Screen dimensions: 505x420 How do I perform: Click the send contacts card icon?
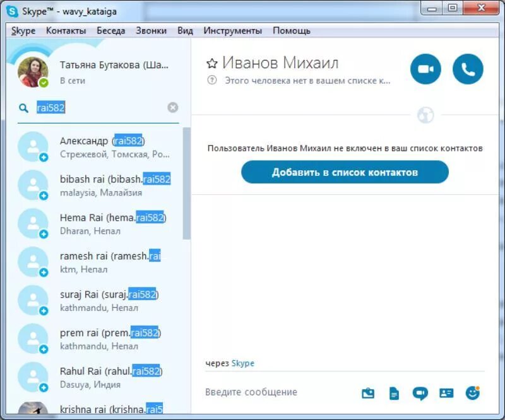point(446,393)
